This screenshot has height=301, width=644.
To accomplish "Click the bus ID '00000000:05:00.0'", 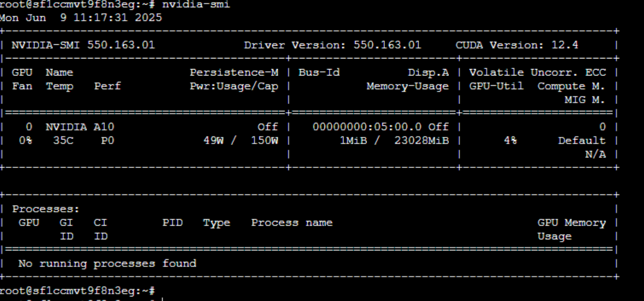I will click(x=367, y=127).
